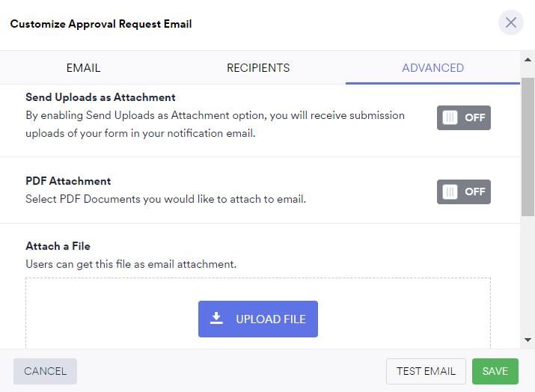
Task: Click the Send Uploads as Attachment heading
Action: (x=100, y=97)
